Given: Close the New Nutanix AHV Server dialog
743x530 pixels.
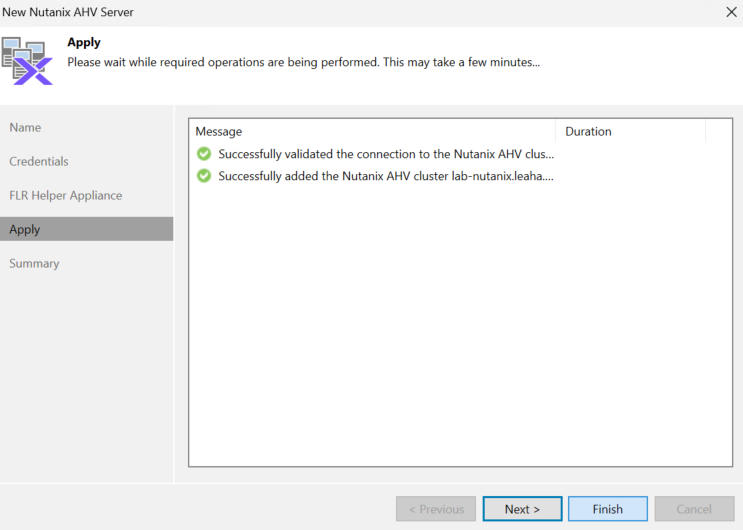Looking at the screenshot, I should (731, 12).
